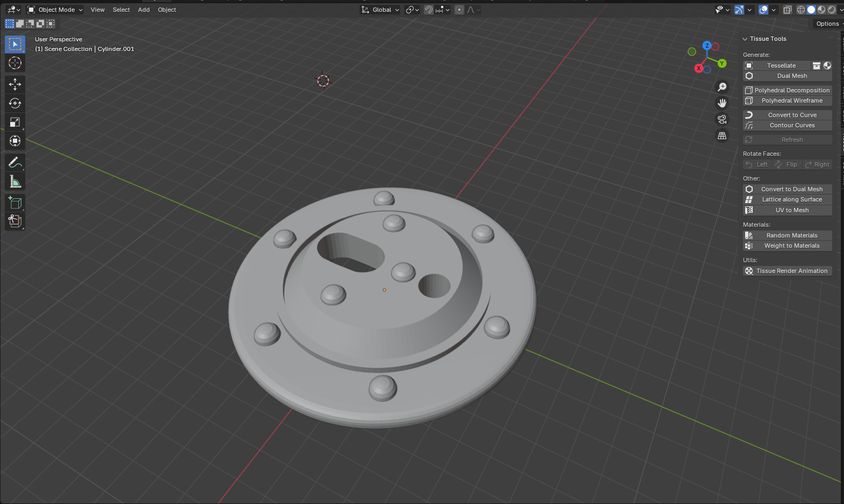Open the Select menu
Viewport: 844px width, 504px height.
point(121,10)
